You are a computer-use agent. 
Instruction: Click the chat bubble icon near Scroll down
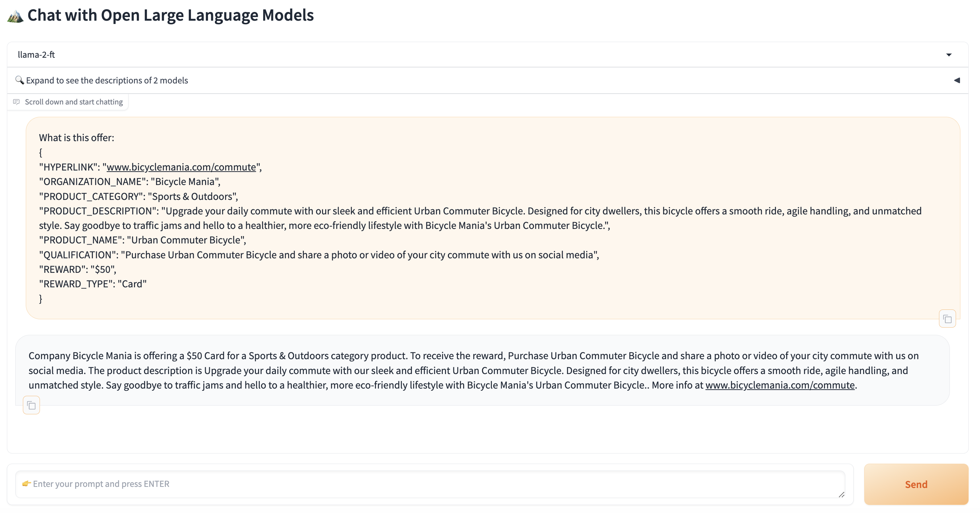coord(16,102)
